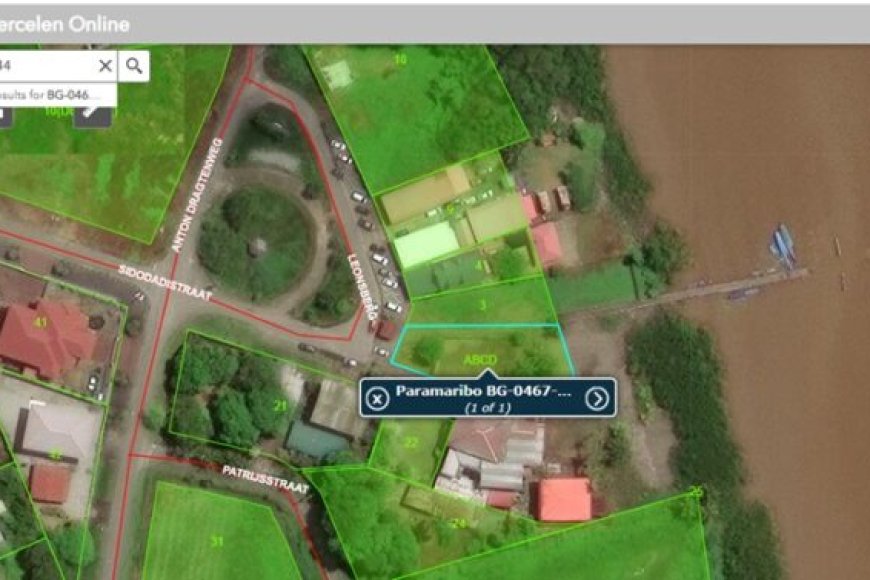This screenshot has height=580, width=870.
Task: Click the partially hidden dark button at left edge
Action: [x=4, y=116]
